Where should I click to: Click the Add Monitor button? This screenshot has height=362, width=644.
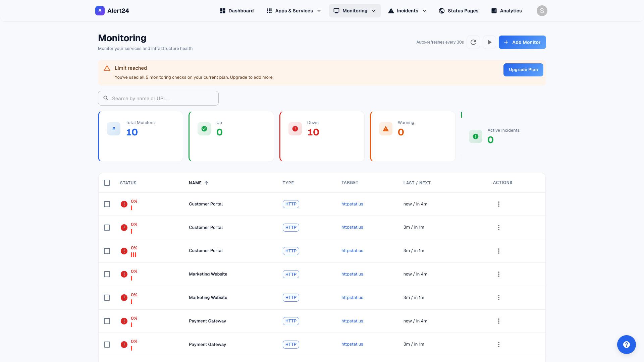coord(522,42)
